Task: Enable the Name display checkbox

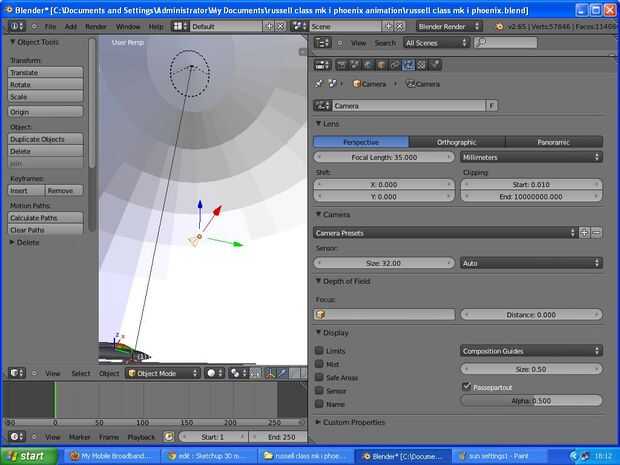Action: coord(319,404)
